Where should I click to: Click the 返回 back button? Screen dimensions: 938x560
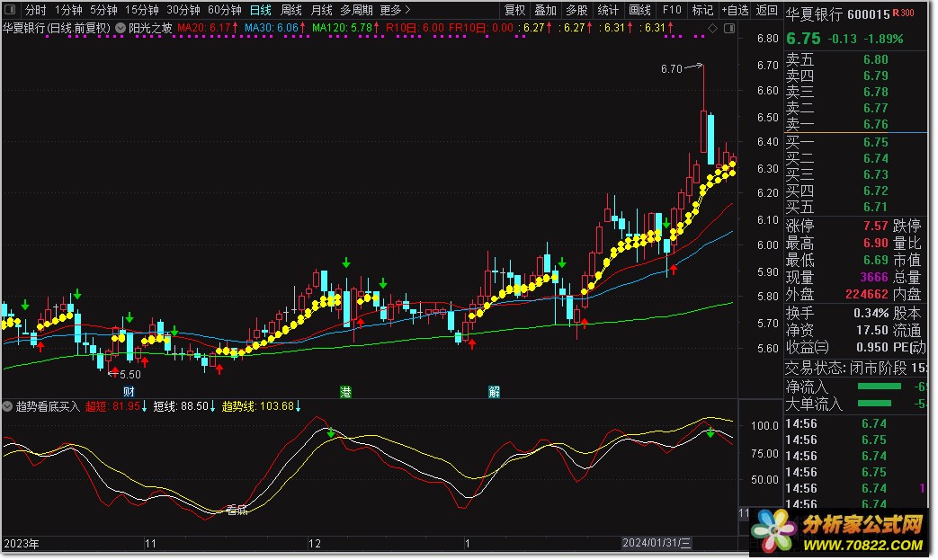click(766, 10)
